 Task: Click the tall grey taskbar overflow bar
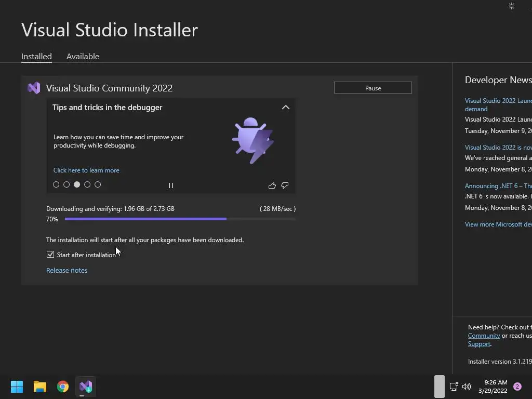click(x=440, y=387)
